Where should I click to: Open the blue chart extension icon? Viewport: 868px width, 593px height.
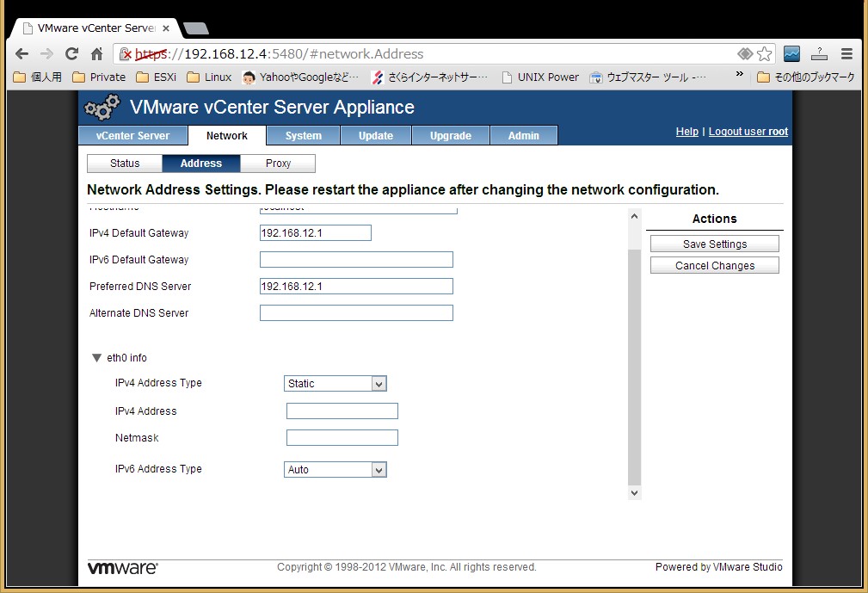click(x=791, y=53)
